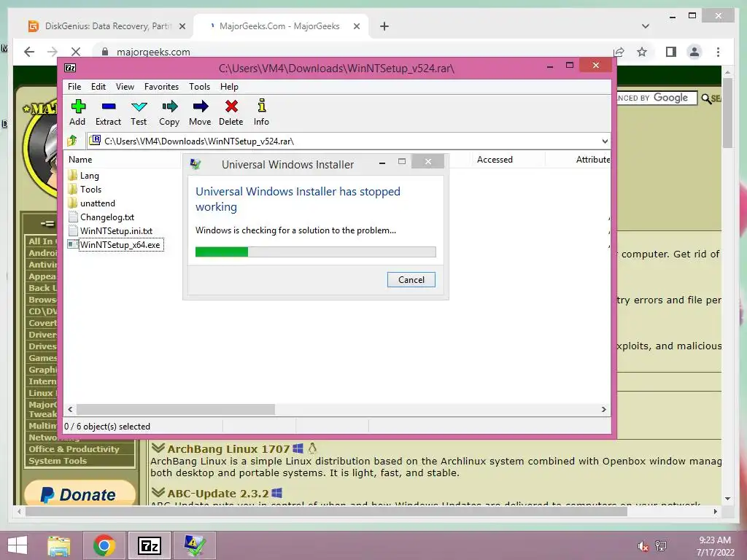Switch to the MajorGeeks.Com browser tab
The width and height of the screenshot is (747, 560).
tap(281, 26)
